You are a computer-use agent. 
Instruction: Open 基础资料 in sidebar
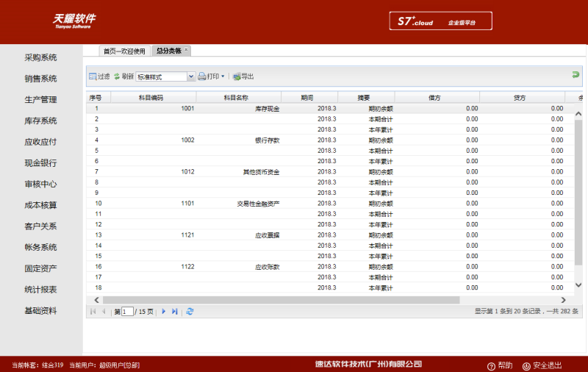tap(40, 310)
